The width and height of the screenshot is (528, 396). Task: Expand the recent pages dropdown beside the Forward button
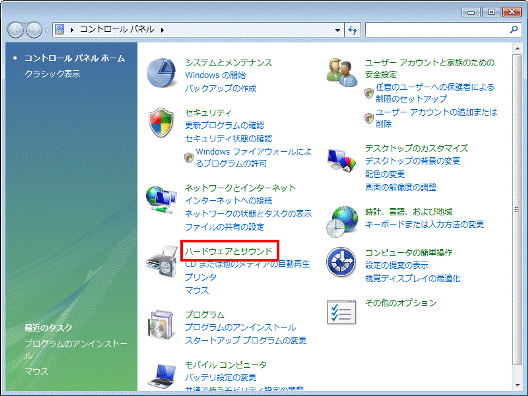tap(47, 30)
